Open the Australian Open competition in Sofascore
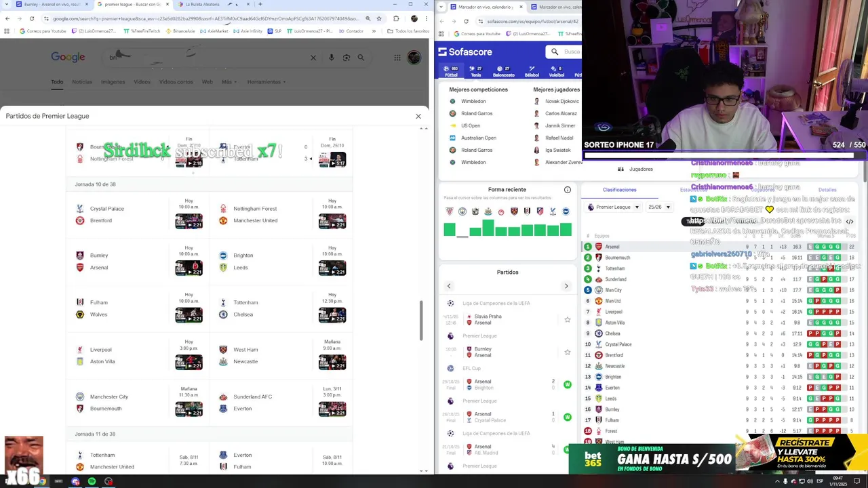Screen dimensions: 868x488 click(x=479, y=138)
